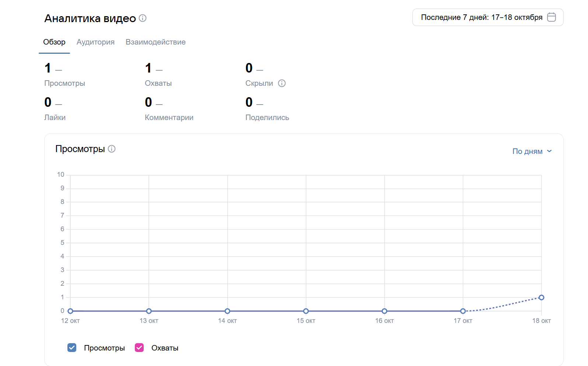Open Последние 7 дней date range selector
The width and height of the screenshot is (588, 366).
pyautogui.click(x=482, y=17)
